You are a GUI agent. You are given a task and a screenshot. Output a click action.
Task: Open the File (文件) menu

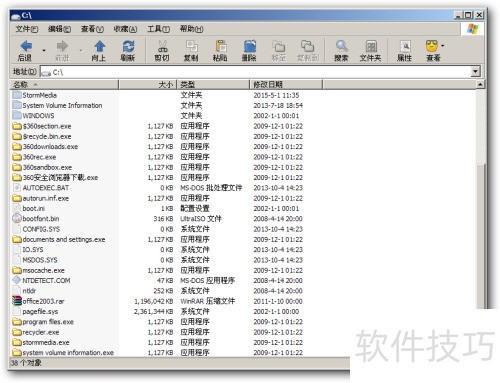pos(27,29)
